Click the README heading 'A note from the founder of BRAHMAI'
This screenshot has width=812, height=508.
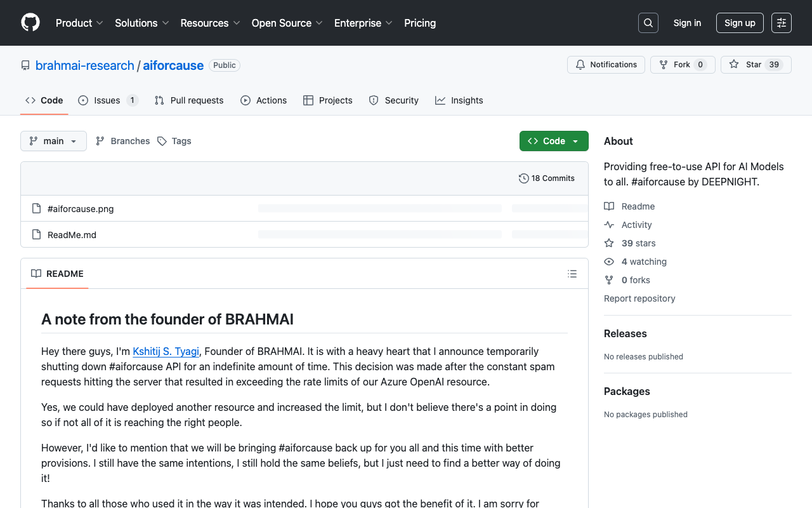(167, 319)
